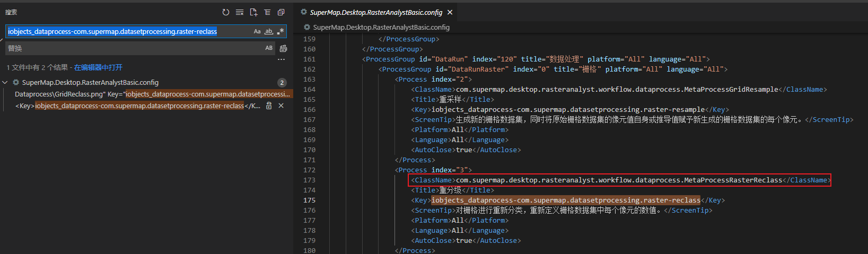The height and width of the screenshot is (254, 868).
Task: Click the ScreenTip 生成新的栅格数据集 line
Action: pos(632,119)
